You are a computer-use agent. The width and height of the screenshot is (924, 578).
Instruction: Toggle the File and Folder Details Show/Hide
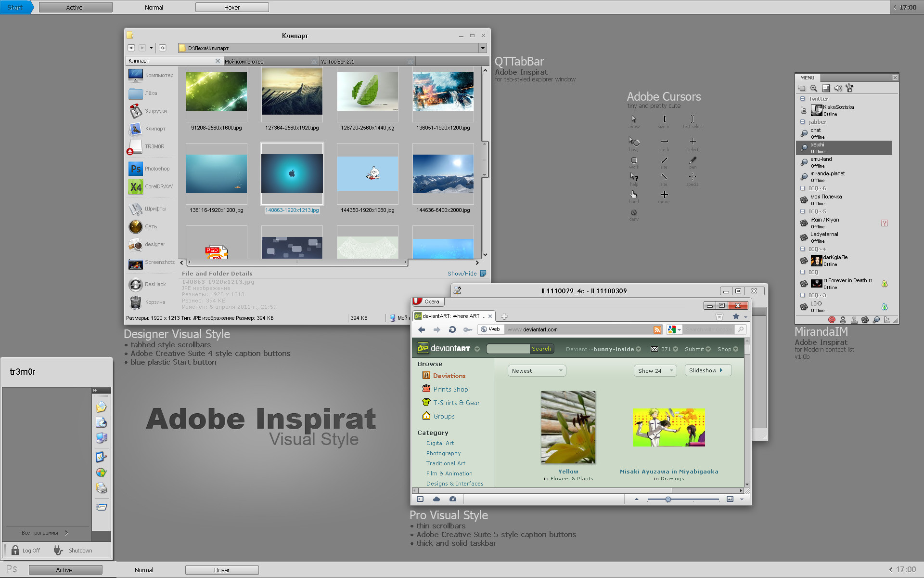(x=466, y=274)
